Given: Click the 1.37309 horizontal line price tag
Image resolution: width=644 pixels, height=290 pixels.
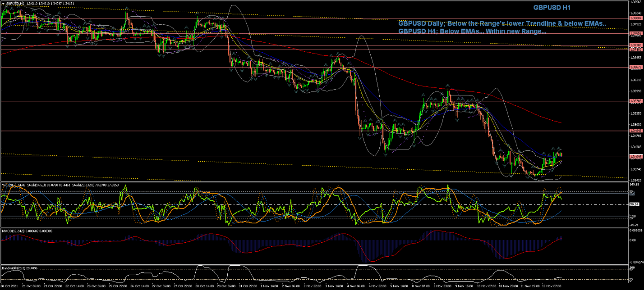Looking at the screenshot, I should click(x=635, y=45).
